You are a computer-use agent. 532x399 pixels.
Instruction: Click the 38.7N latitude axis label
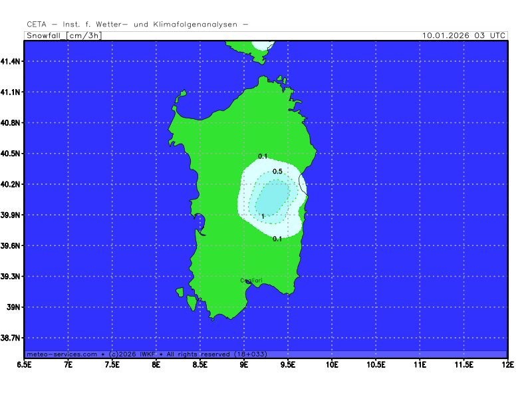click(11, 338)
